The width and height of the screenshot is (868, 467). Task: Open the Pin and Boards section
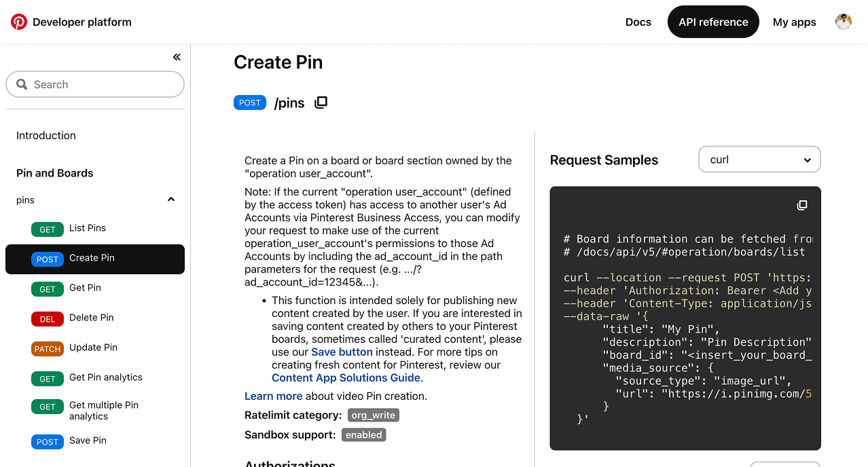tap(55, 173)
